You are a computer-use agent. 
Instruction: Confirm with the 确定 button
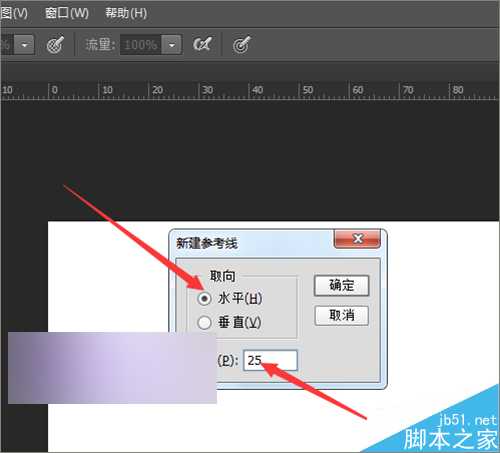[x=341, y=285]
